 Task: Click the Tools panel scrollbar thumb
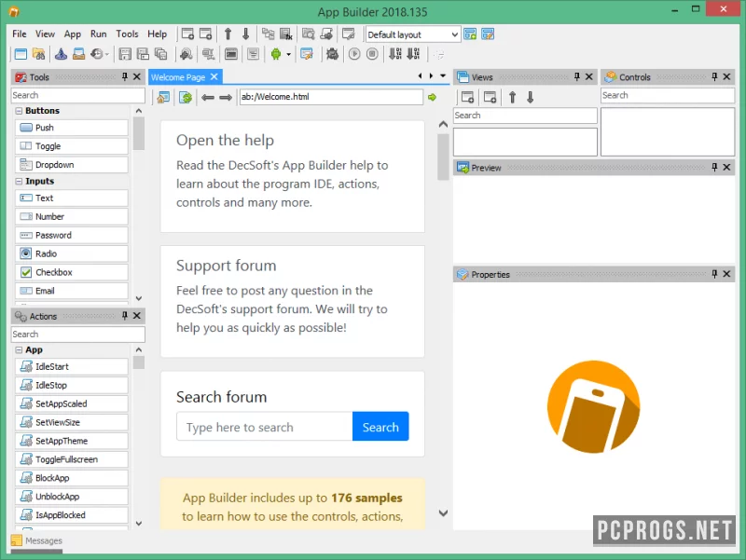coord(138,133)
